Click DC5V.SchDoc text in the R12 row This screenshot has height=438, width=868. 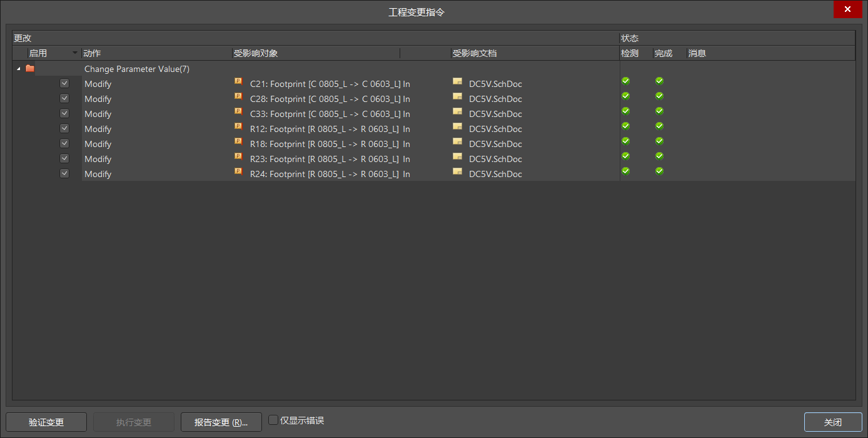495,129
